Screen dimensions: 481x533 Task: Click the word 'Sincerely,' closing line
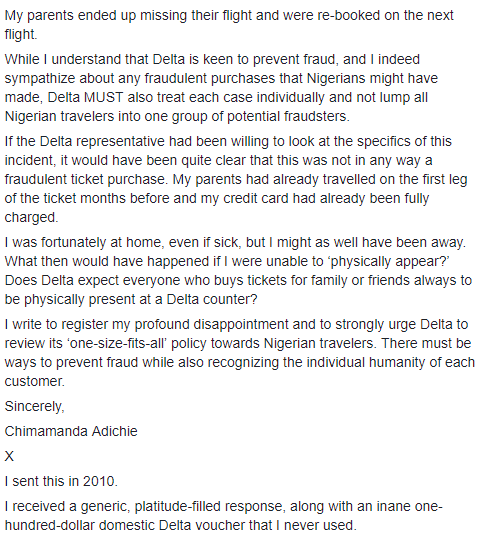34,407
